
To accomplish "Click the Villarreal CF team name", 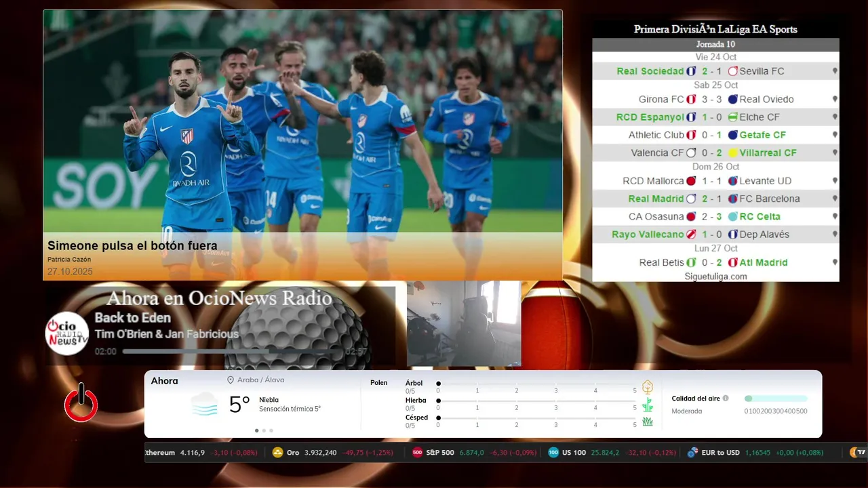I will pyautogui.click(x=768, y=153).
